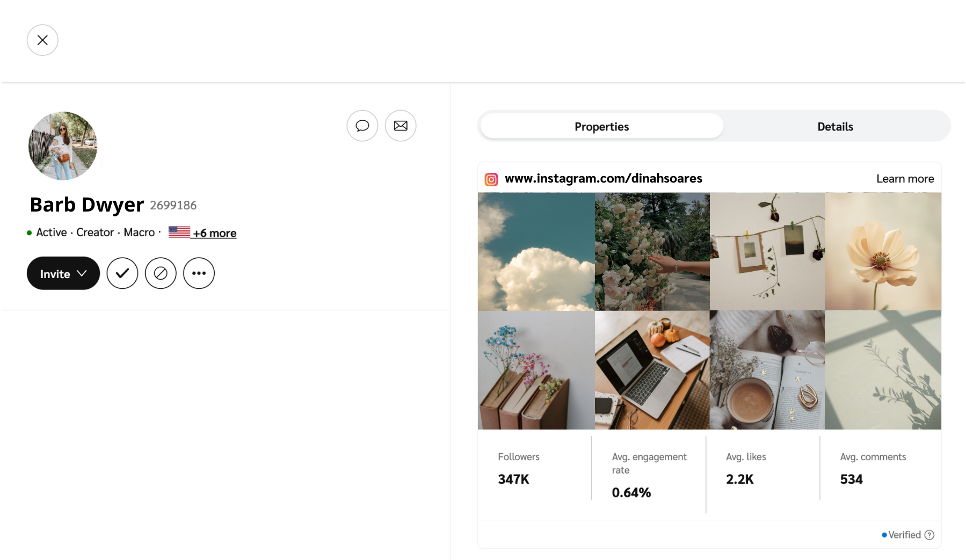Click the Verified help question icon
The height and width of the screenshot is (560, 966).
point(929,535)
